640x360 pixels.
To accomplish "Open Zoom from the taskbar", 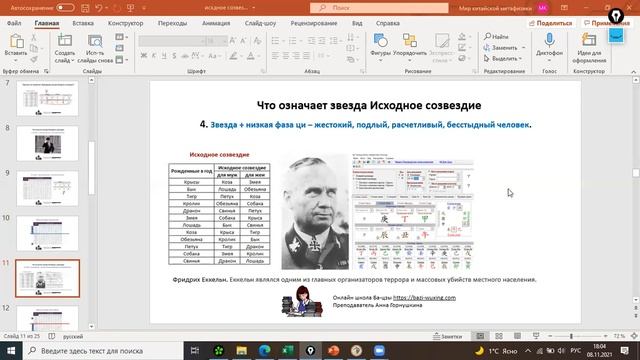I will (379, 351).
